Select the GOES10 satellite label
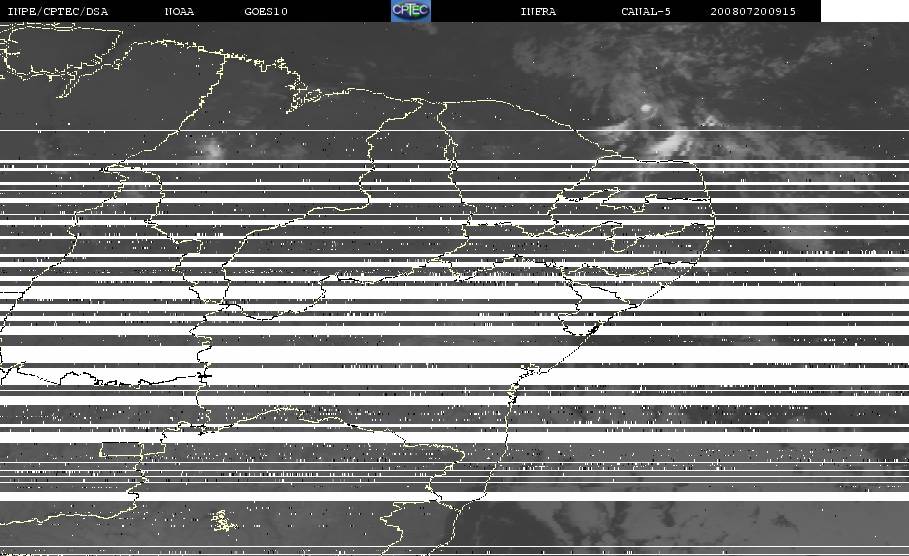 266,11
